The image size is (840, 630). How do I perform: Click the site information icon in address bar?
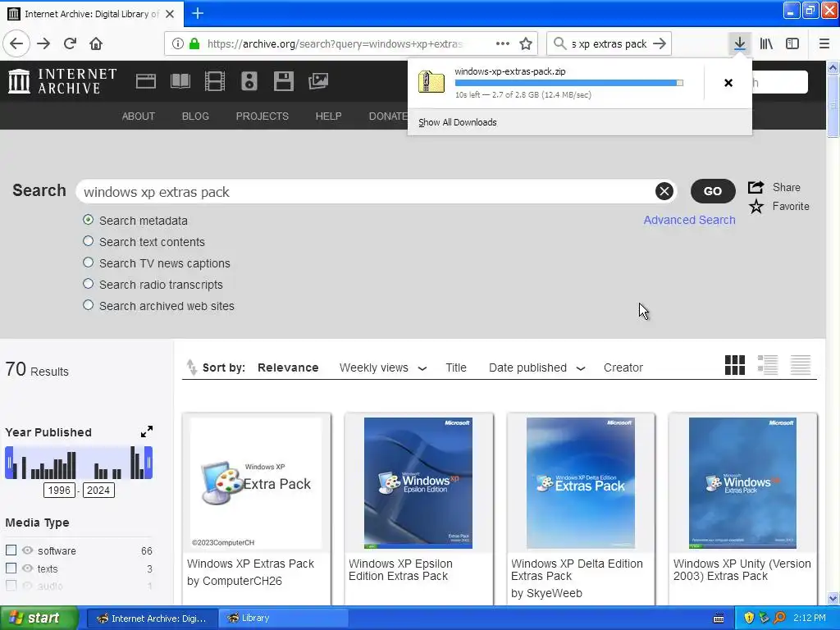[177, 43]
